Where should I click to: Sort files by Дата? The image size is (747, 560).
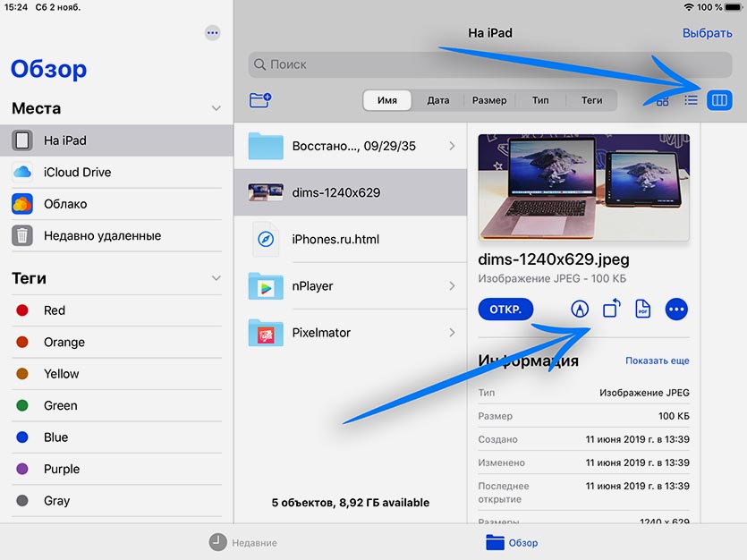point(438,100)
